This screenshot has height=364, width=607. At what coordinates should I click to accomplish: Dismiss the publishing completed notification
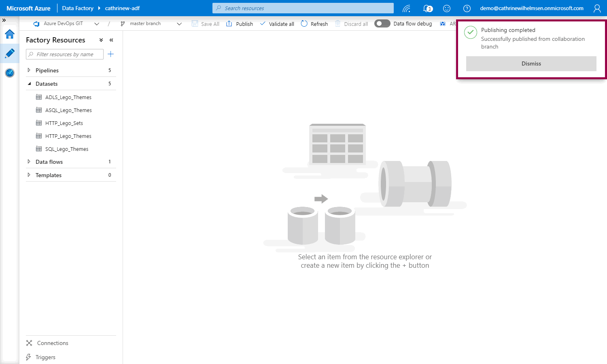click(x=531, y=63)
